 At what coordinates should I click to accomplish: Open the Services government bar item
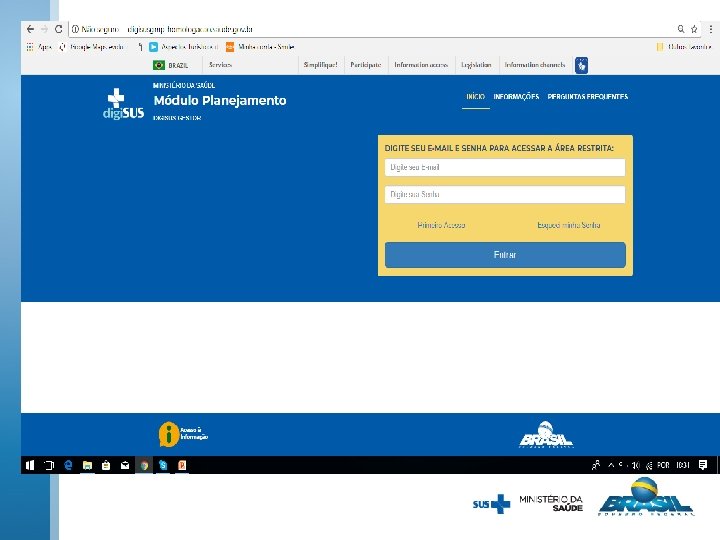220,65
